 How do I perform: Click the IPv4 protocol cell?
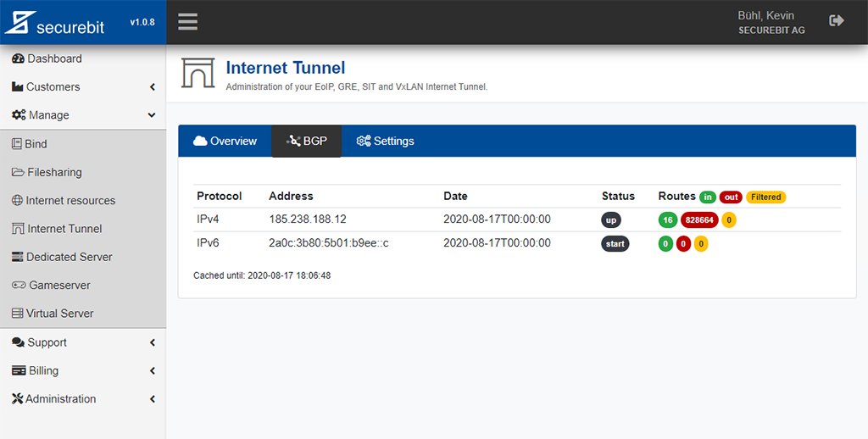[209, 219]
